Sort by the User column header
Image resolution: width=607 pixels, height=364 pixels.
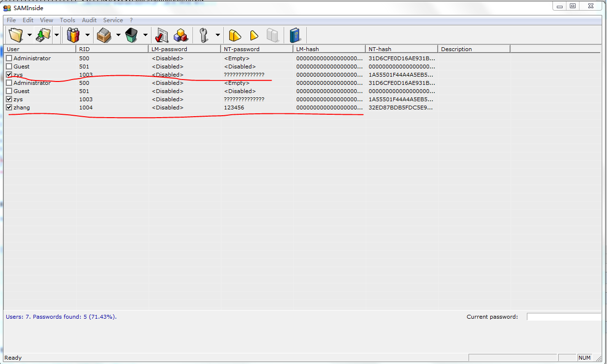point(40,49)
